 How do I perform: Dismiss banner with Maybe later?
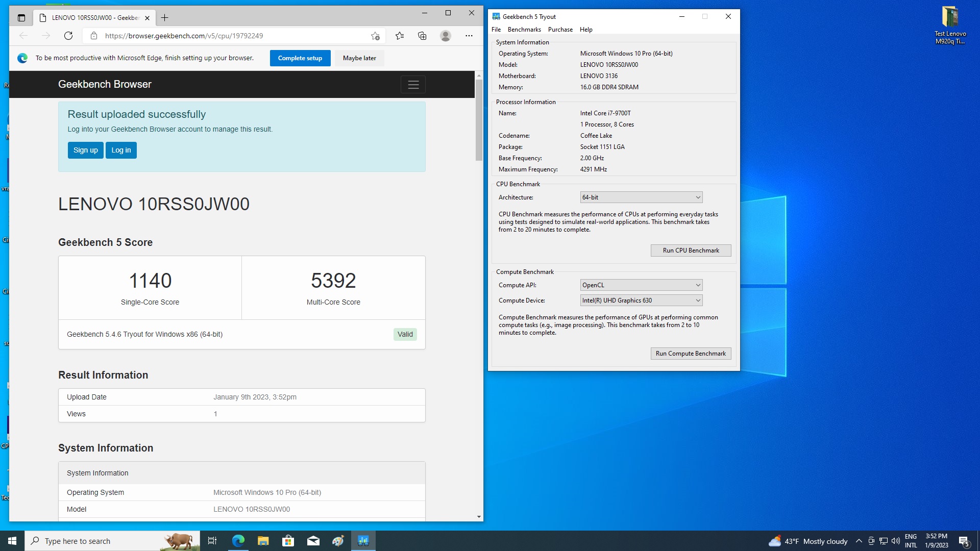pos(359,58)
